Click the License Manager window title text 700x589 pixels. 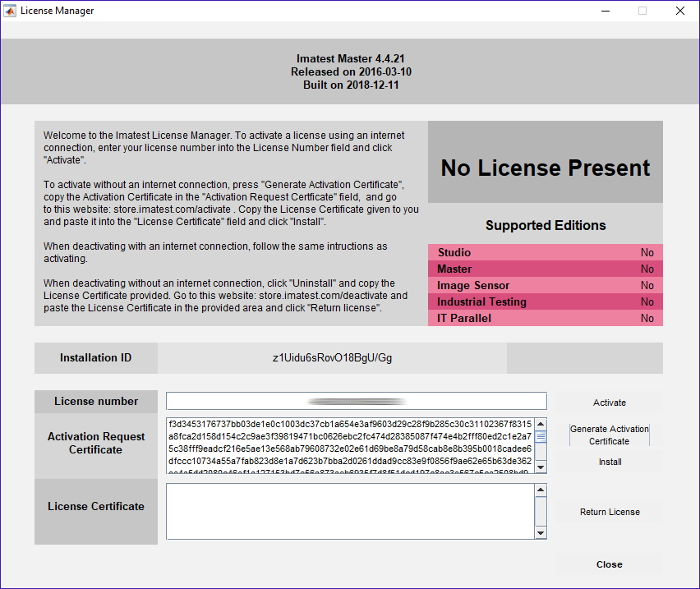[58, 11]
